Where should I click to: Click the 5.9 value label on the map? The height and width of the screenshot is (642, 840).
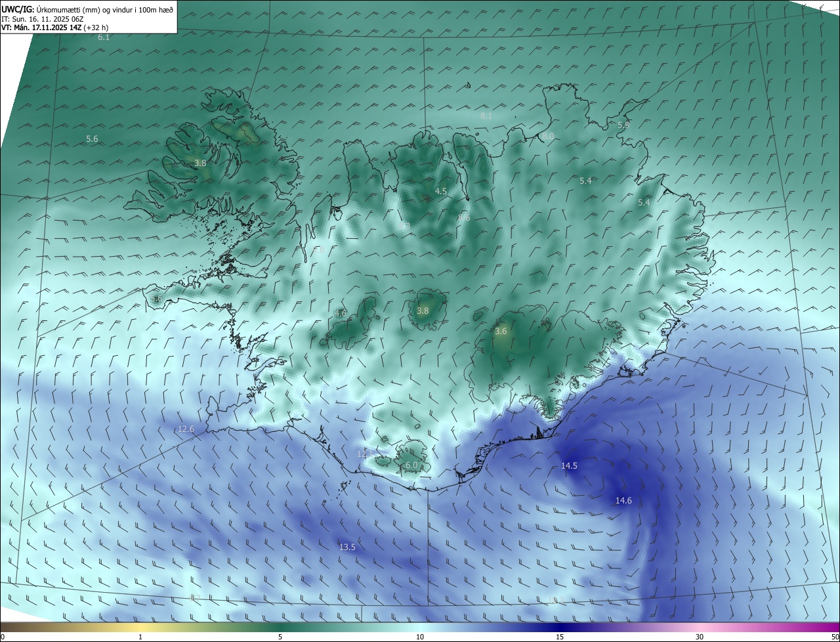623,124
